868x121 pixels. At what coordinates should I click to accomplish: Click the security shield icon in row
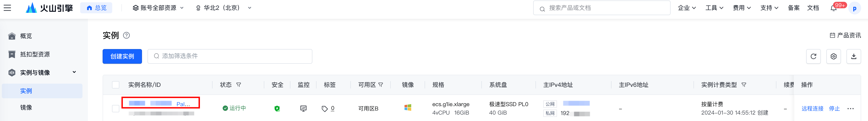(277, 109)
